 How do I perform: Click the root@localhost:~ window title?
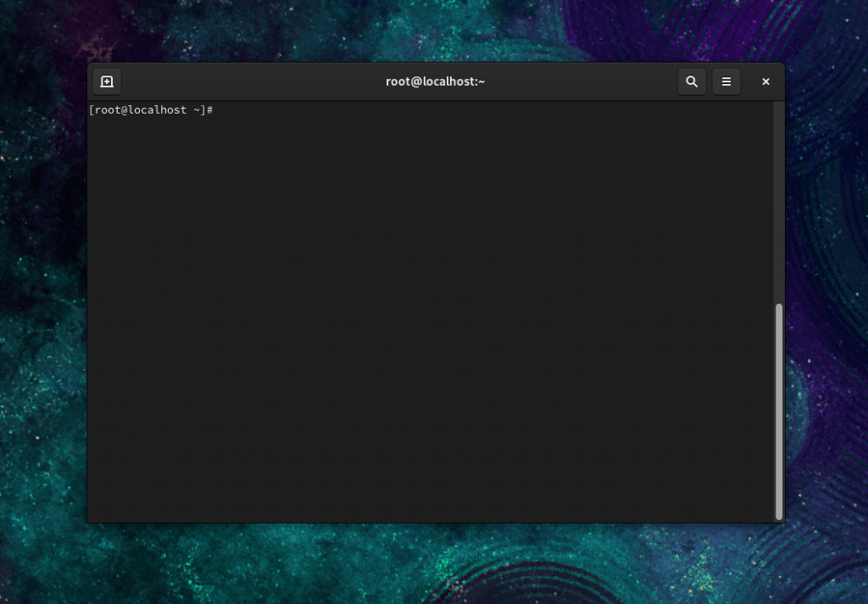435,81
